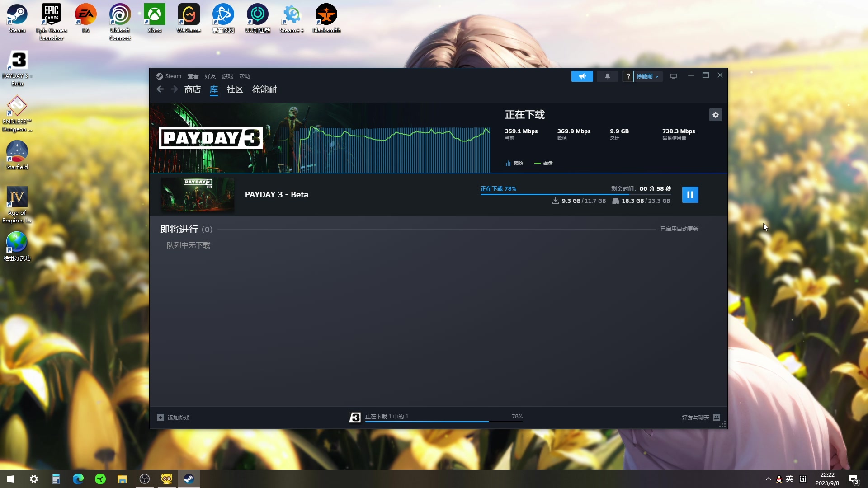Open download settings gear icon
The height and width of the screenshot is (488, 868).
715,115
